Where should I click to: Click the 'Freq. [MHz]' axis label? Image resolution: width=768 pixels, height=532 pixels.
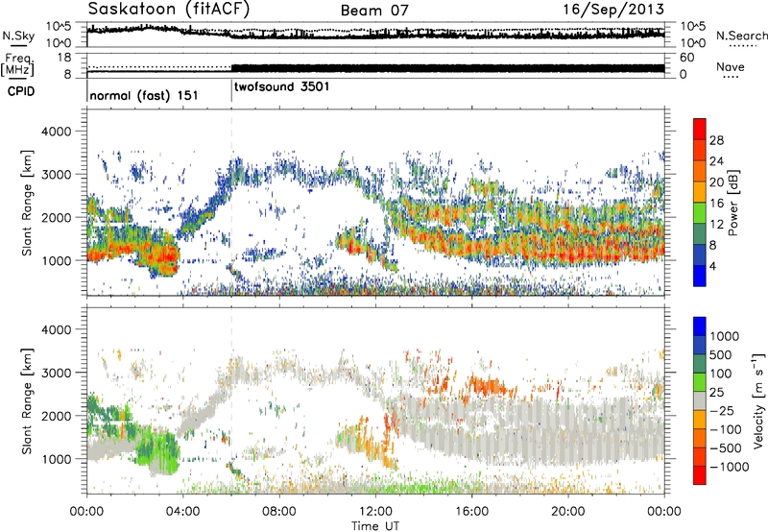[18, 65]
